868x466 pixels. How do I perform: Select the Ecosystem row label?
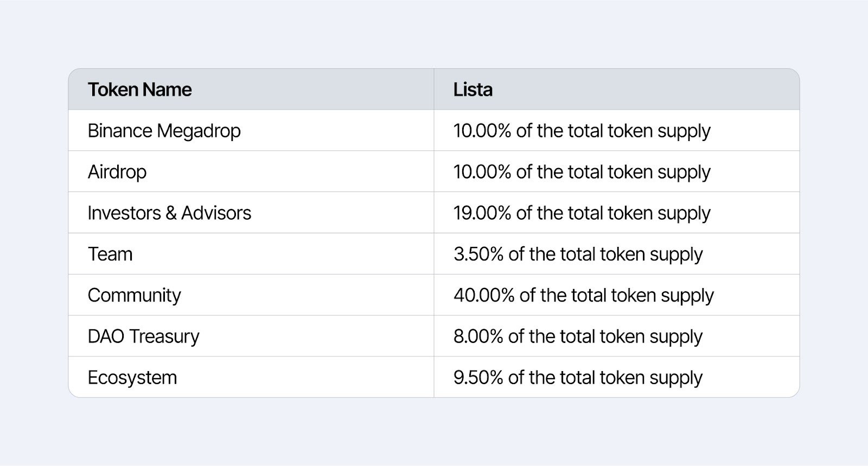coord(132,378)
